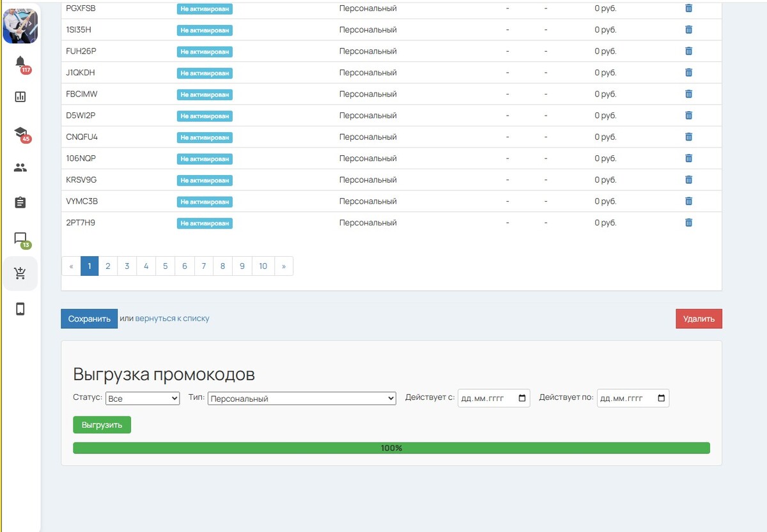Click the green 100% progress bar

click(x=391, y=448)
